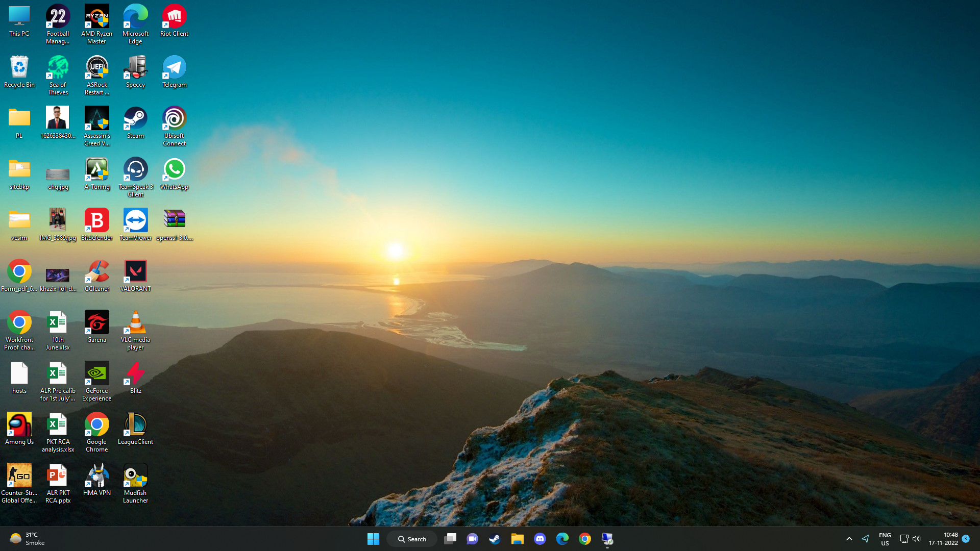This screenshot has width=980, height=551.
Task: Select the PKT RCA analysis.xlsx file
Action: pos(58,433)
